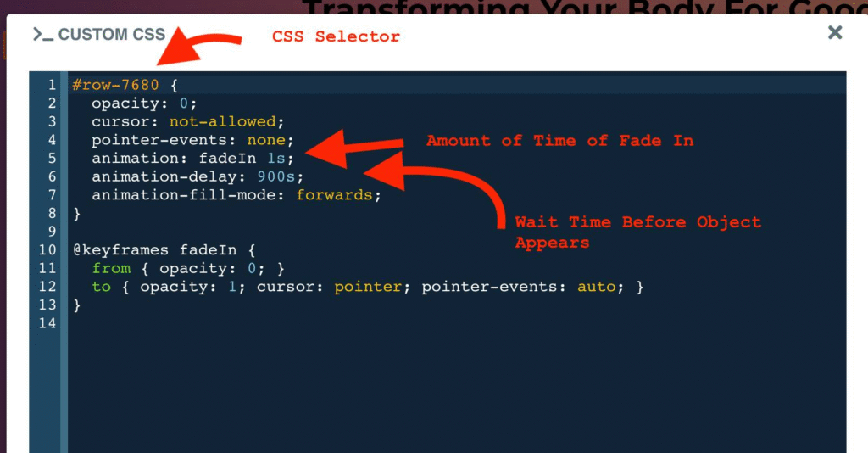Select line number 1 in the gutter
This screenshot has width=868, height=453.
[x=52, y=85]
